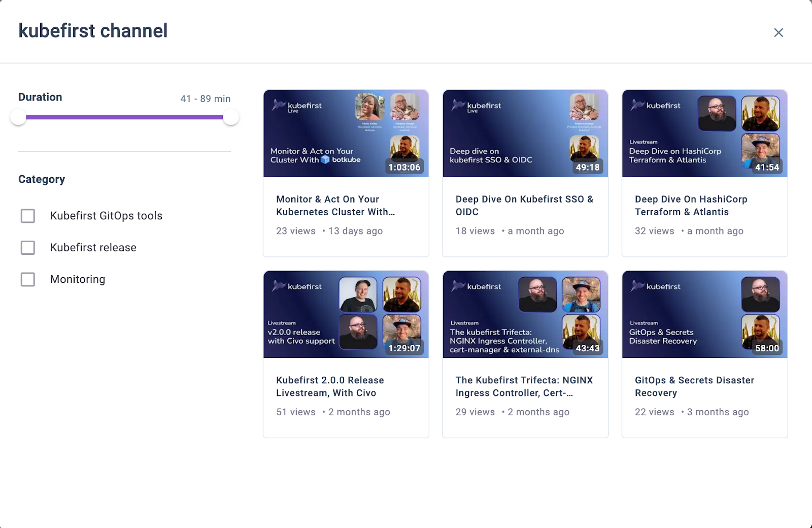Select title 'Kubefirst 2.0.0 Release Livestream, With Civo'
Screen dimensions: 812x528
(330, 386)
